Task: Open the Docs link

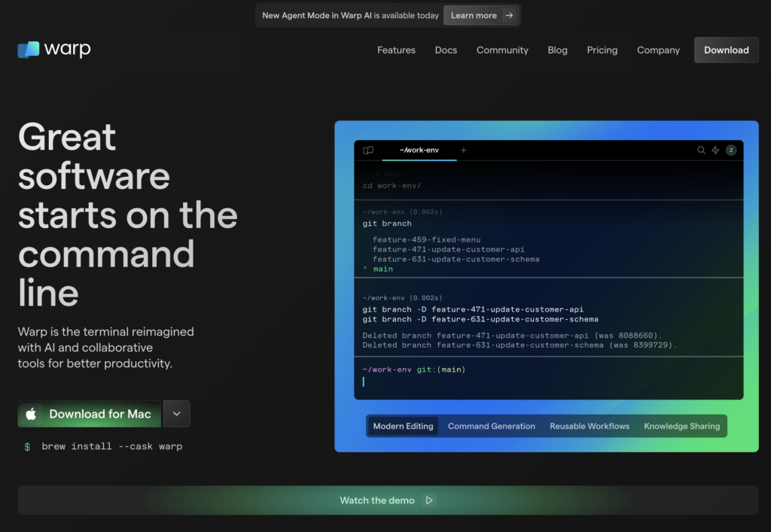Action: 446,50
